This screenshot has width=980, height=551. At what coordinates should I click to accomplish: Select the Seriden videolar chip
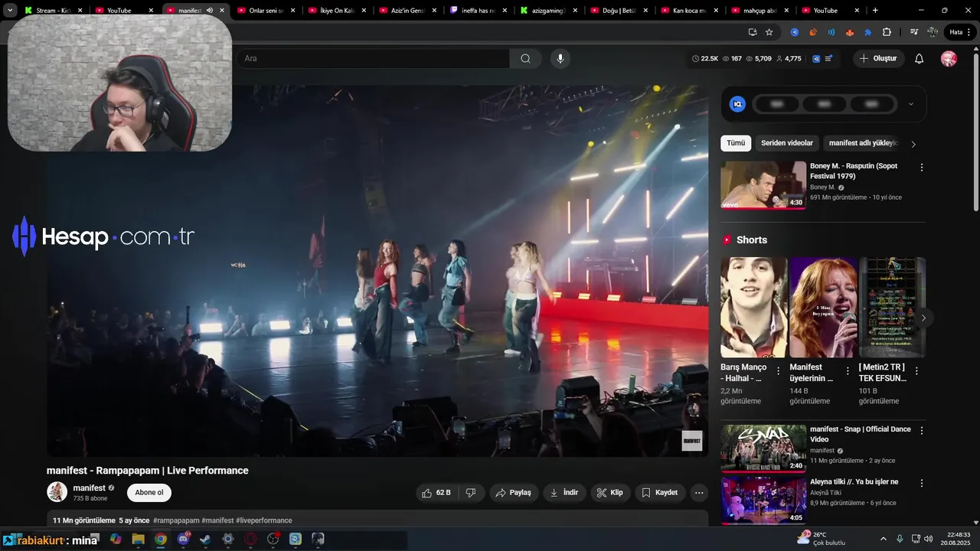pos(787,143)
